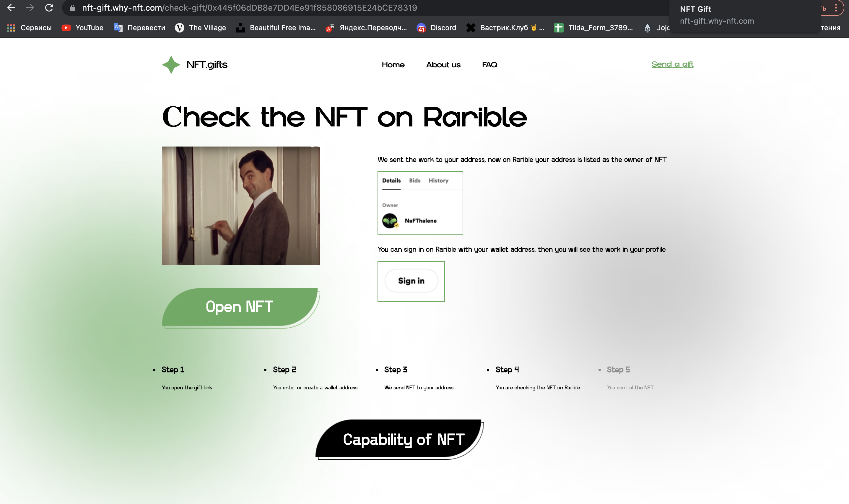Click NFT Gift tab tooltip title
Screen dimensions: 849x504
[x=695, y=9]
